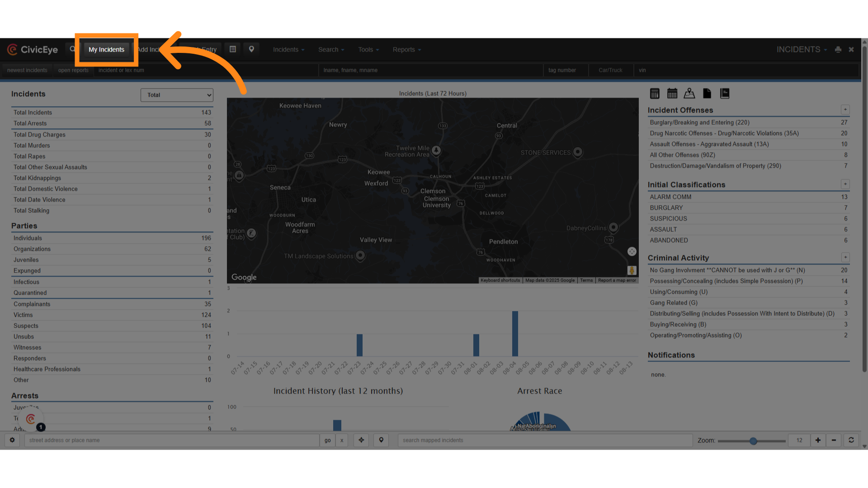Viewport: 868px width, 488px height.
Task: Click the Google logo on the map
Action: 244,277
